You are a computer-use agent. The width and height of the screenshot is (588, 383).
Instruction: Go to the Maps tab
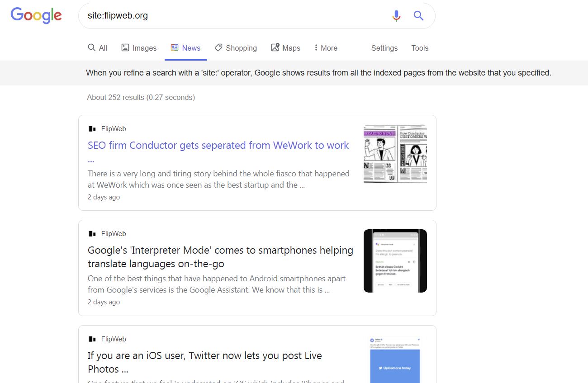point(285,48)
